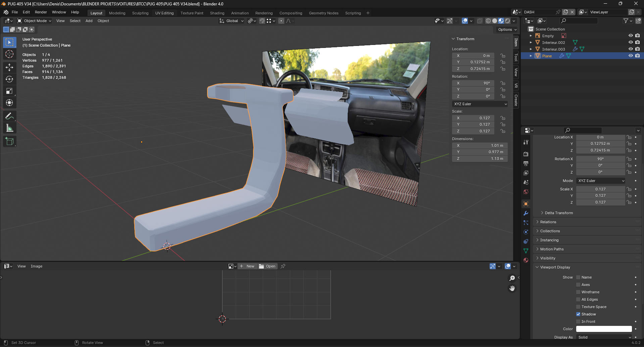Open the XYZ Euler dropdown in sidebar

click(x=480, y=104)
